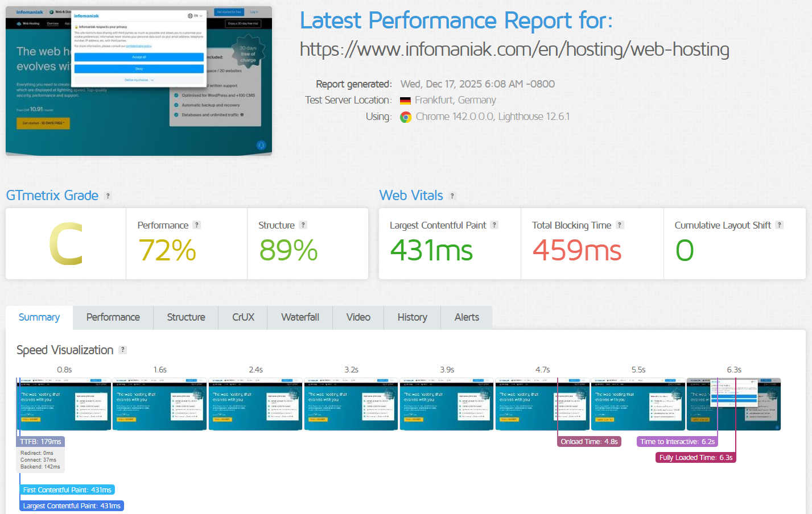This screenshot has height=514, width=812.
Task: Click the Backend: 142ms detail
Action: tap(40, 467)
